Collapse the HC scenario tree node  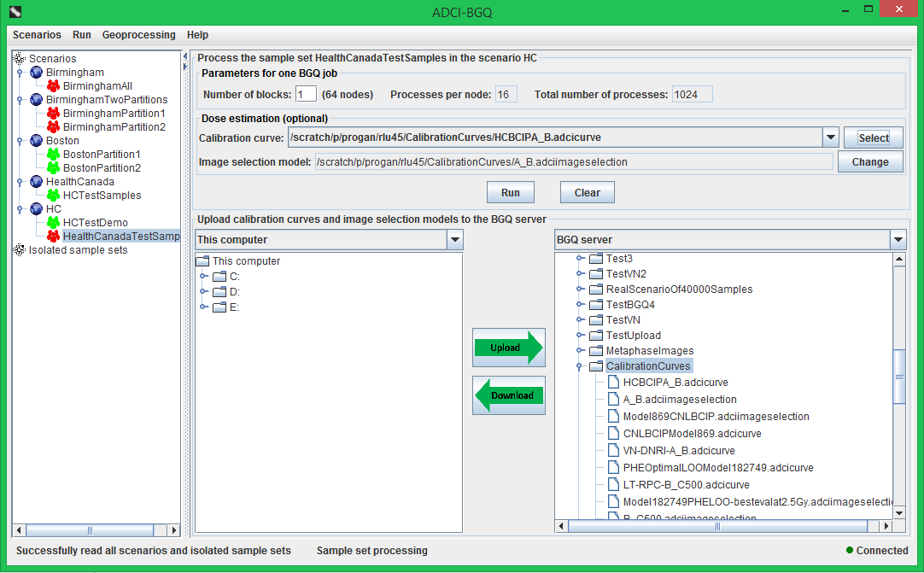pos(20,209)
